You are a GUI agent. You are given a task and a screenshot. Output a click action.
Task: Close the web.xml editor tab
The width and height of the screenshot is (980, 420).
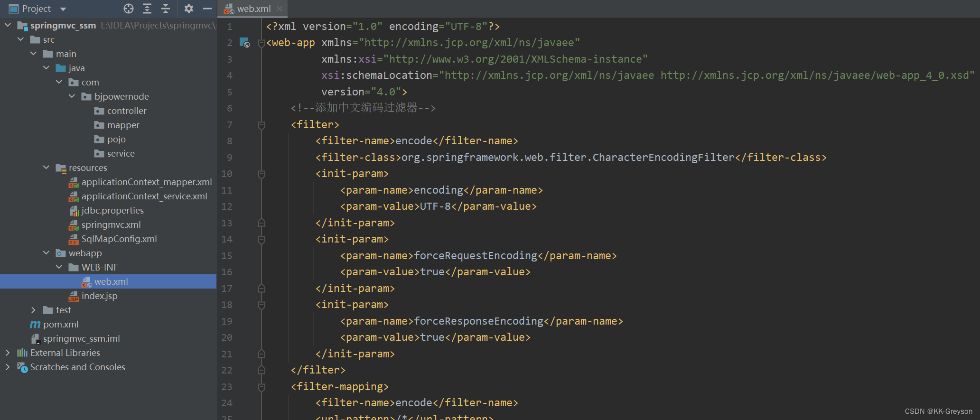tap(280, 9)
